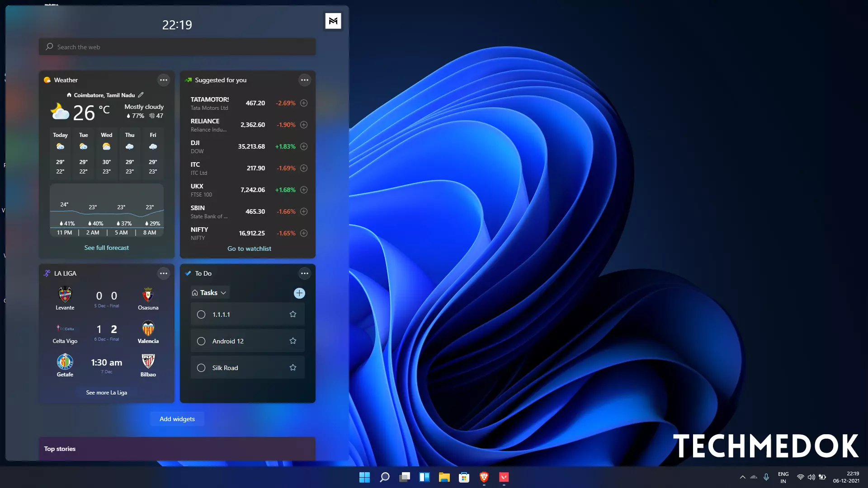Image resolution: width=868 pixels, height=488 pixels.
Task: Toggle completion circle for 1.1.1.1 task
Action: coord(201,314)
